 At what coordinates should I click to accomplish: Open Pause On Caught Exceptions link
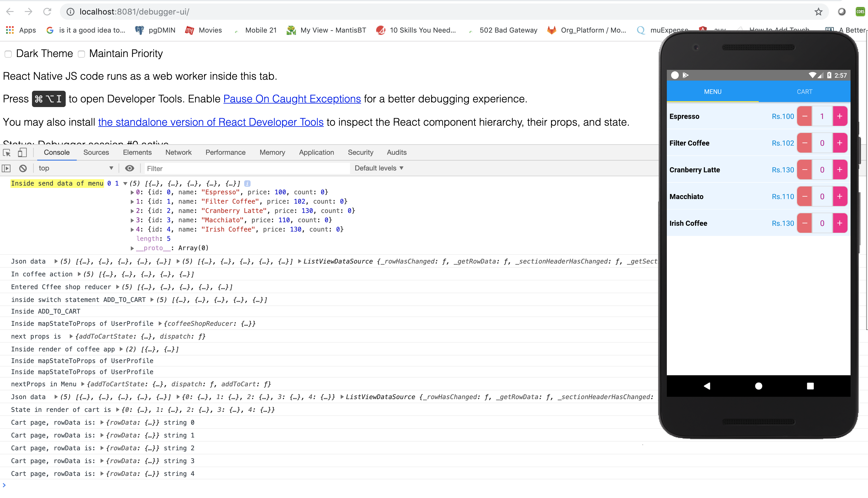click(x=292, y=99)
